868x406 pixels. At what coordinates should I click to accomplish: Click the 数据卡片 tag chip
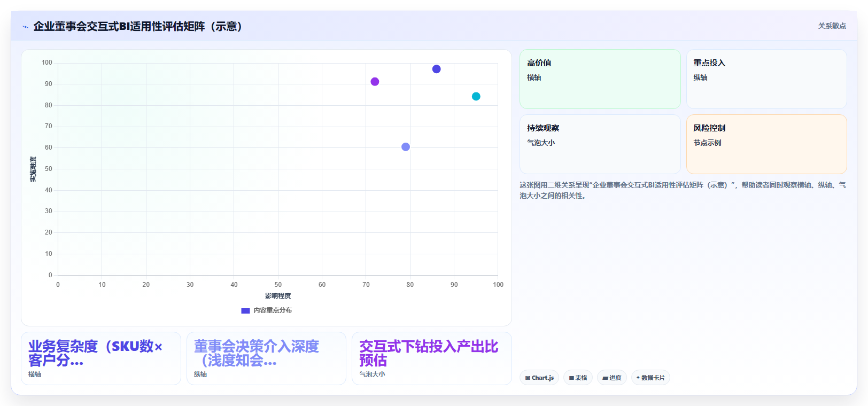pyautogui.click(x=650, y=378)
